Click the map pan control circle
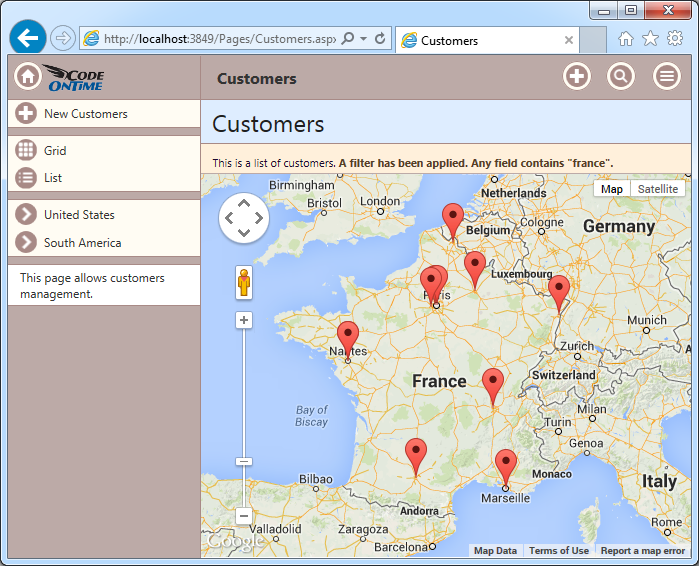The width and height of the screenshot is (699, 566). [x=244, y=218]
